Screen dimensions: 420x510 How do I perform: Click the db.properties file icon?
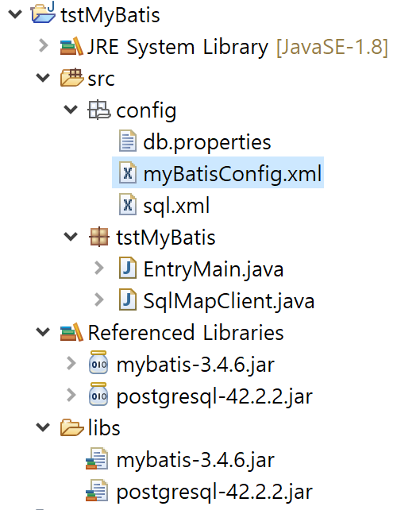point(128,141)
